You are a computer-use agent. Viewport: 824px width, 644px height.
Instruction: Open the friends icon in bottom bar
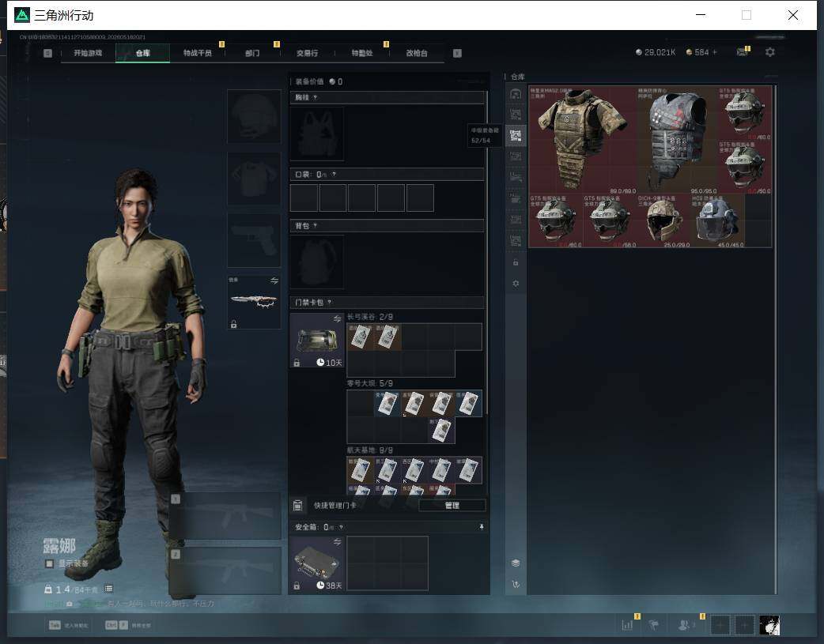685,625
